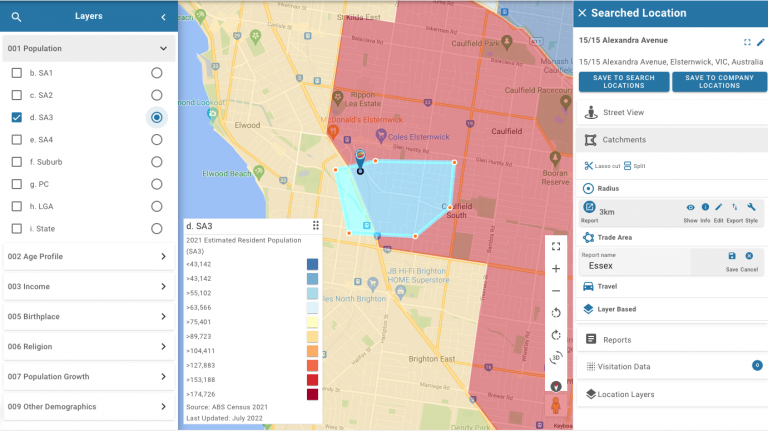This screenshot has width=768, height=431.
Task: Click Save to Company Locations button
Action: coord(719,82)
